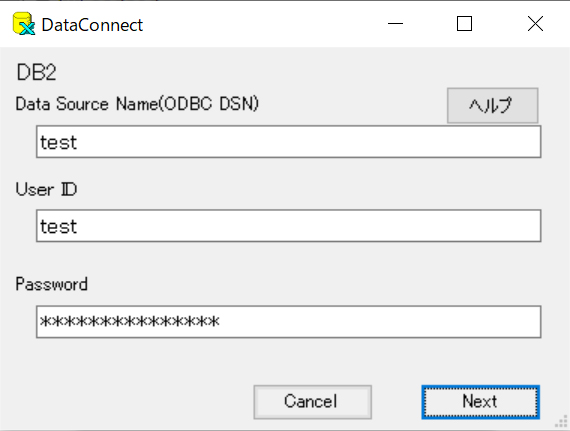The image size is (570, 431).
Task: Proceed with the Next button
Action: [x=480, y=402]
